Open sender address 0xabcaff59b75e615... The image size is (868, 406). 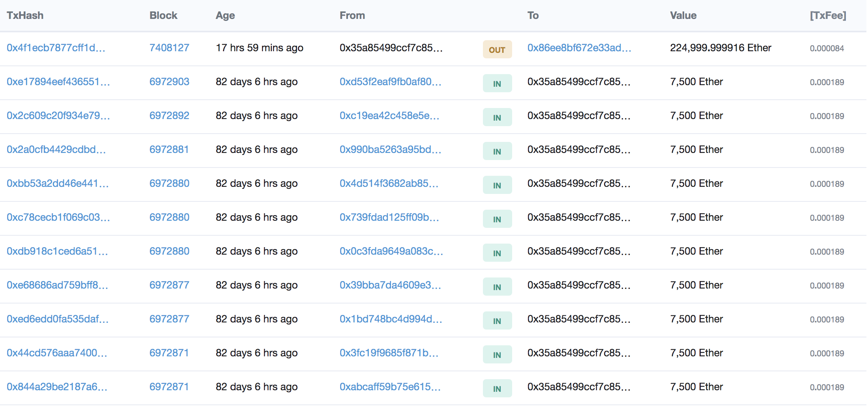coord(390,387)
